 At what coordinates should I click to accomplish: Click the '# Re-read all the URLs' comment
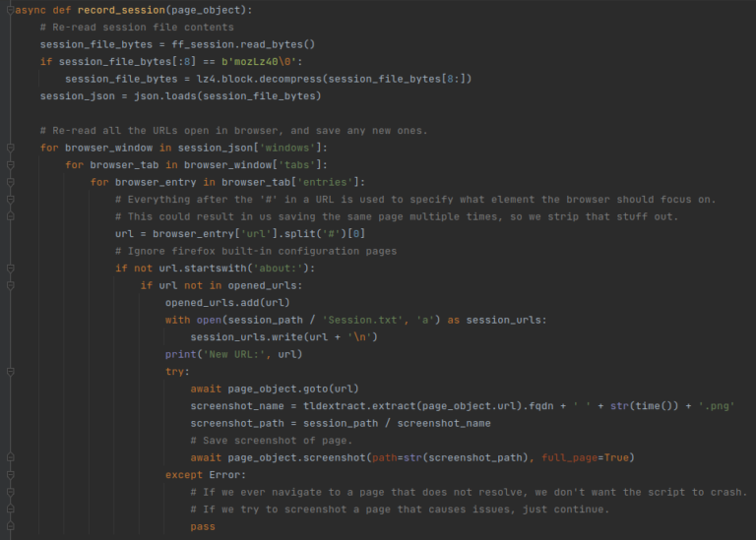(x=234, y=131)
